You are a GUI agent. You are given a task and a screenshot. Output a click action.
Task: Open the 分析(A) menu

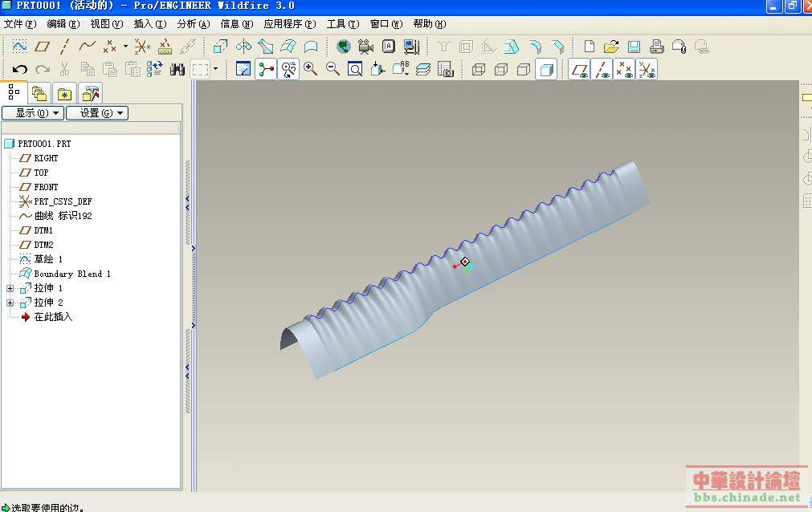[194, 24]
